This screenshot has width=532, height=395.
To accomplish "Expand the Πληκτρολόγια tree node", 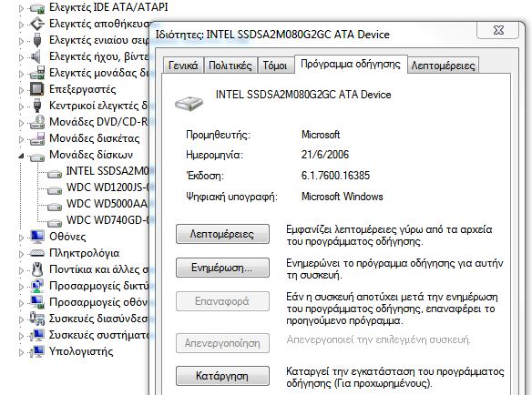I will pyautogui.click(x=21, y=253).
